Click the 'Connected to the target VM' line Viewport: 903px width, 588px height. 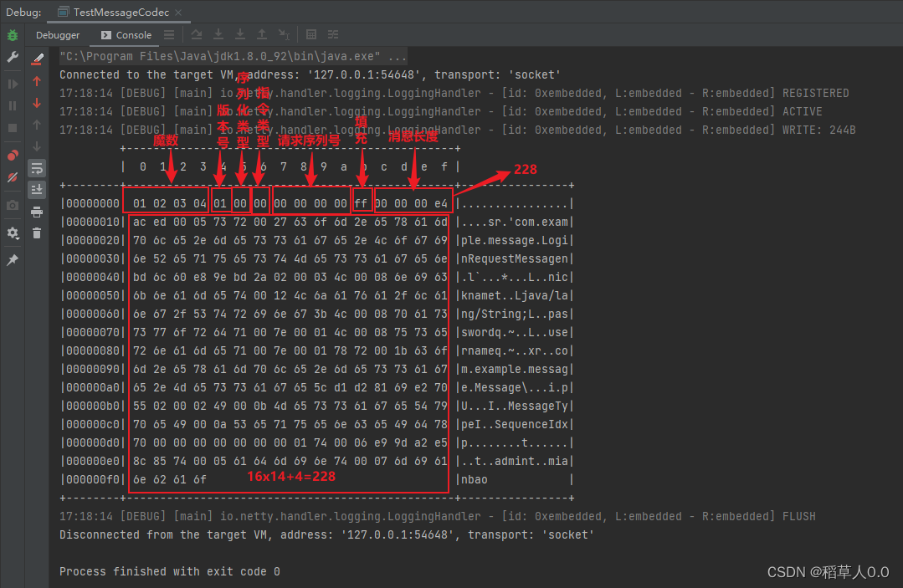[310, 74]
